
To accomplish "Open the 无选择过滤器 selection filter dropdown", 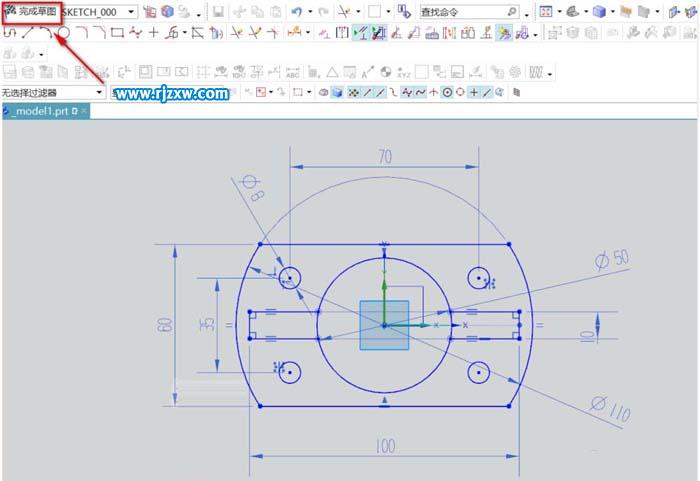I will [99, 92].
